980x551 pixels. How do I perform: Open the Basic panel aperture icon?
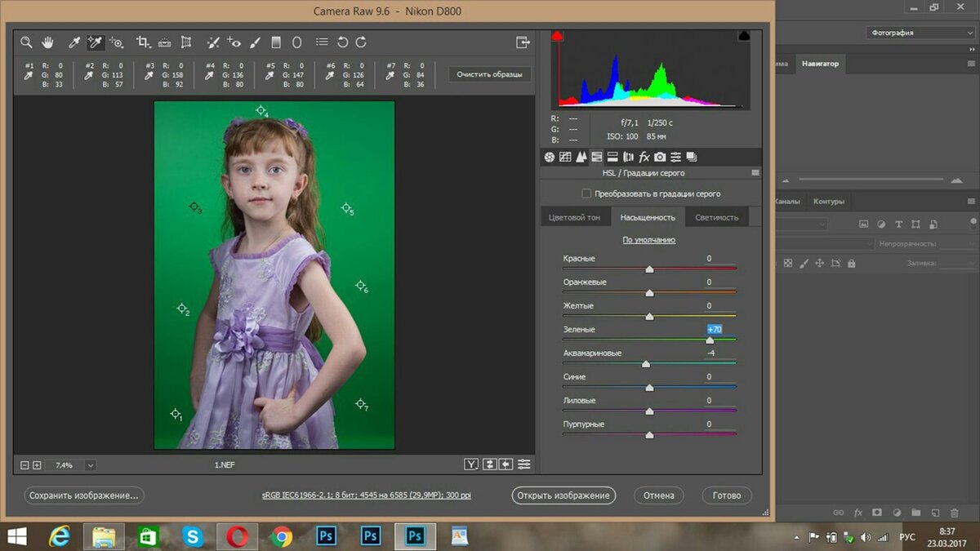[x=550, y=157]
